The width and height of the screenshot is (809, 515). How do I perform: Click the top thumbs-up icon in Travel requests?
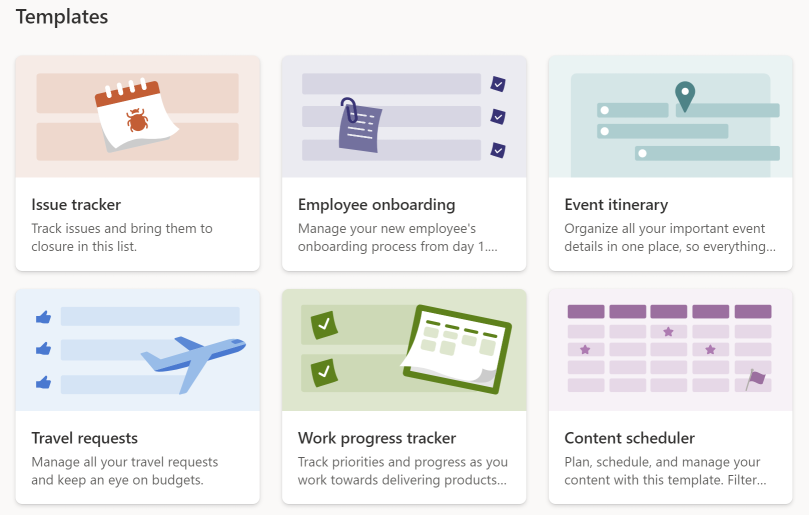pos(43,317)
